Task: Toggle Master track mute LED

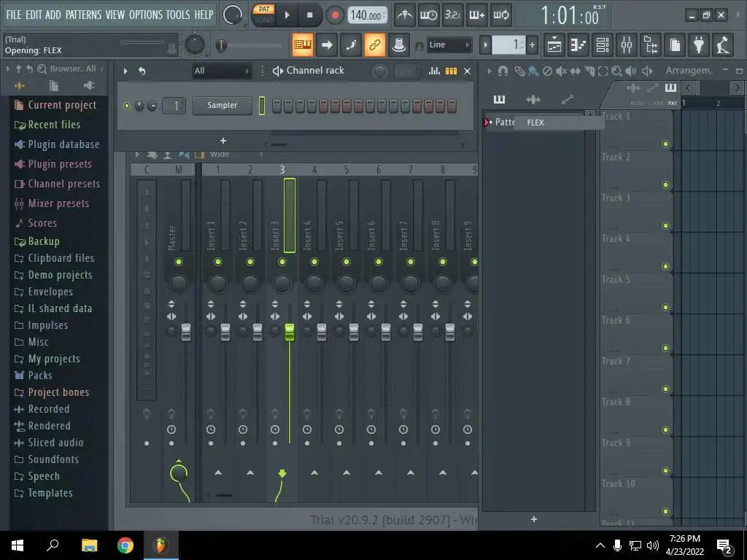Action: coord(179,262)
